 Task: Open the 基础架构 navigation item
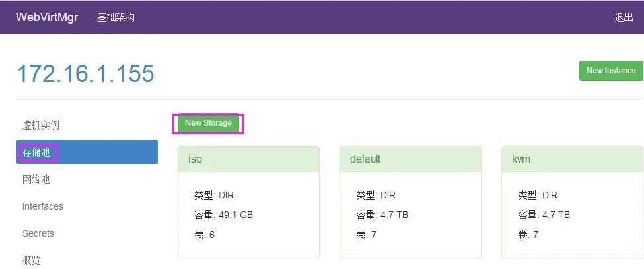[x=116, y=17]
